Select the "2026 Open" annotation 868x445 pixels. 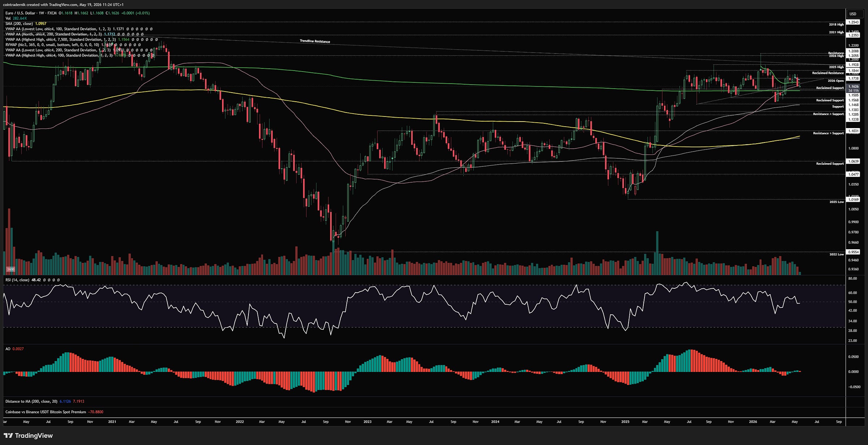click(x=835, y=81)
